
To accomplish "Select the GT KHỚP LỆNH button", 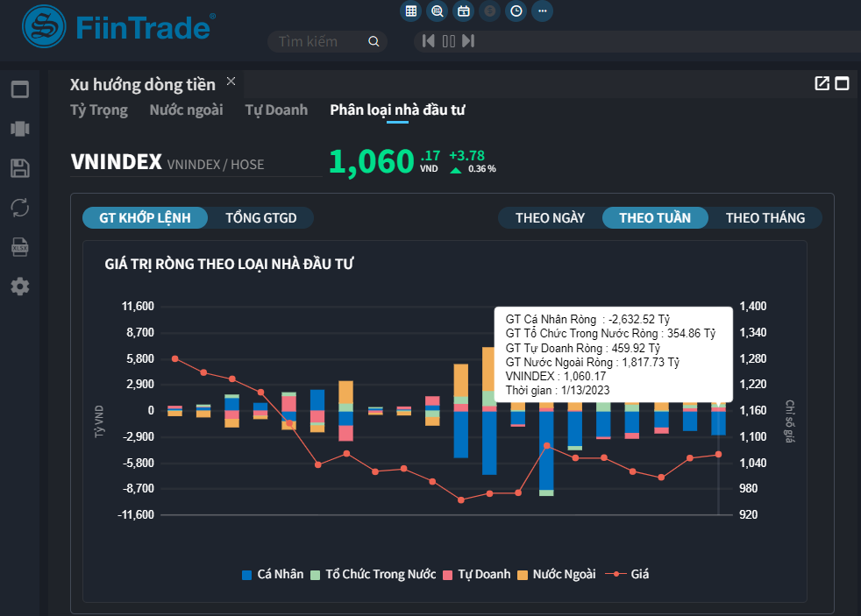I will tap(145, 217).
